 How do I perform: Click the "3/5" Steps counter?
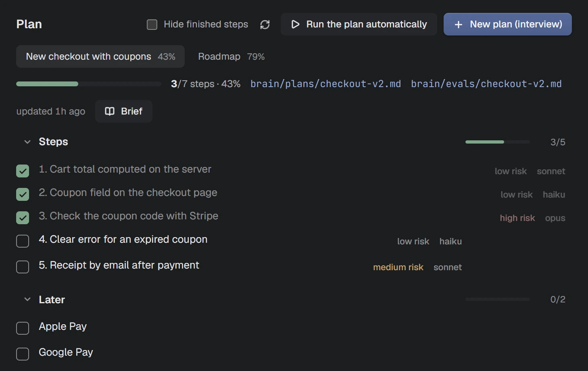(x=558, y=142)
